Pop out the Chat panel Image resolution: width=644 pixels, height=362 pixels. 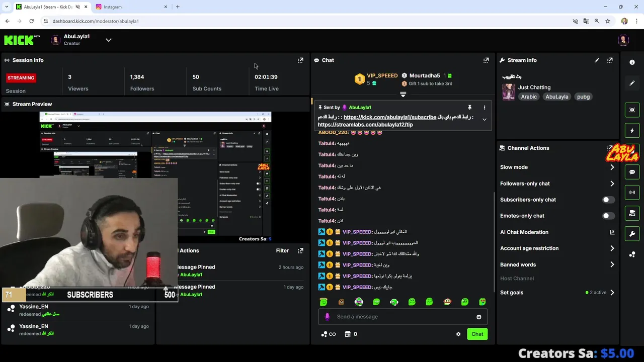[x=486, y=60]
